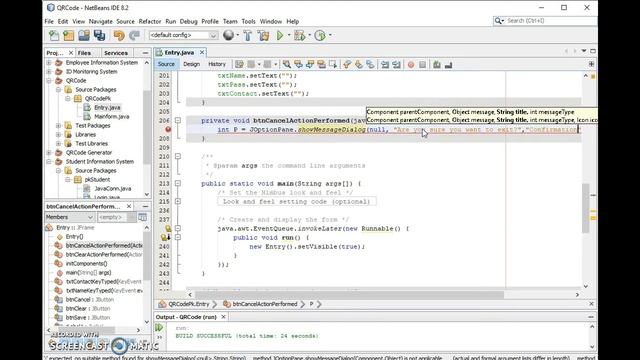Expand the Look and feel folded code block
The height and width of the screenshot is (360, 640).
coord(178,201)
